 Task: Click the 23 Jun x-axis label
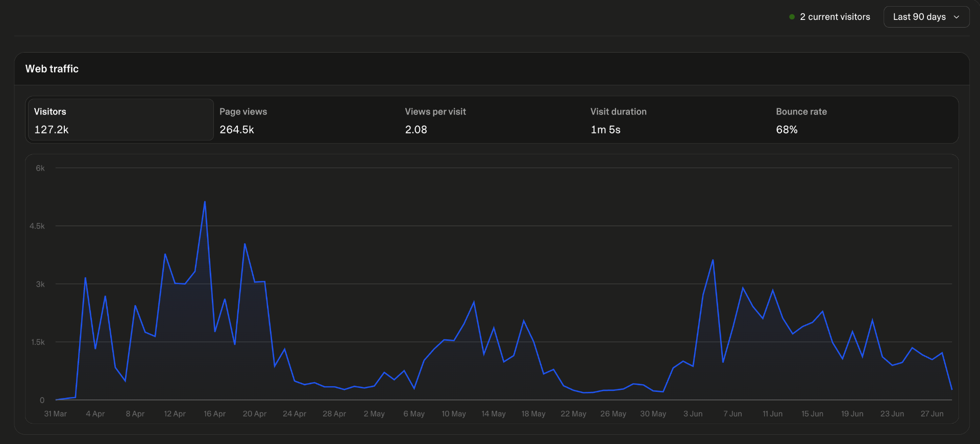892,414
